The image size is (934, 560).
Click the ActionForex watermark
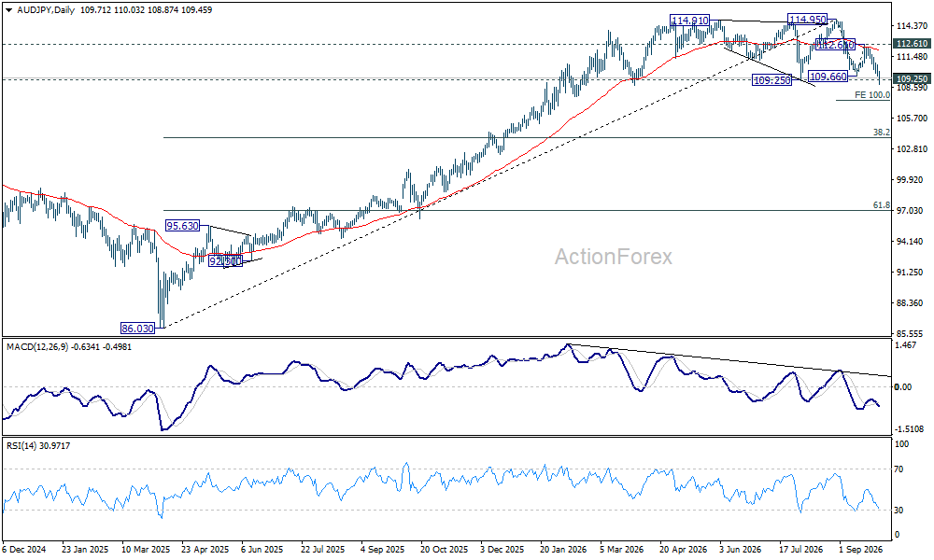(613, 257)
